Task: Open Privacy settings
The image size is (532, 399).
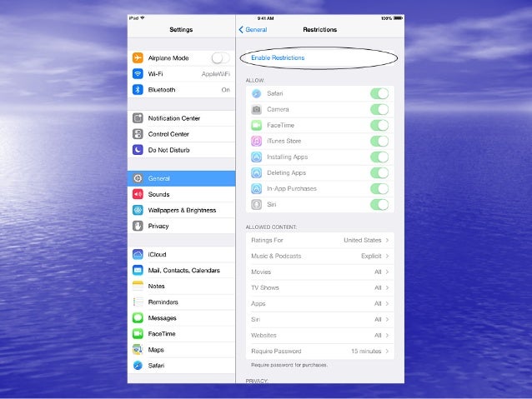Action: click(181, 226)
